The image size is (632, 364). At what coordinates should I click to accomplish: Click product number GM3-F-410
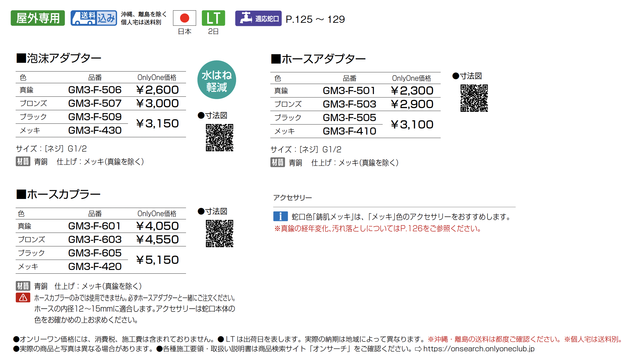(349, 131)
